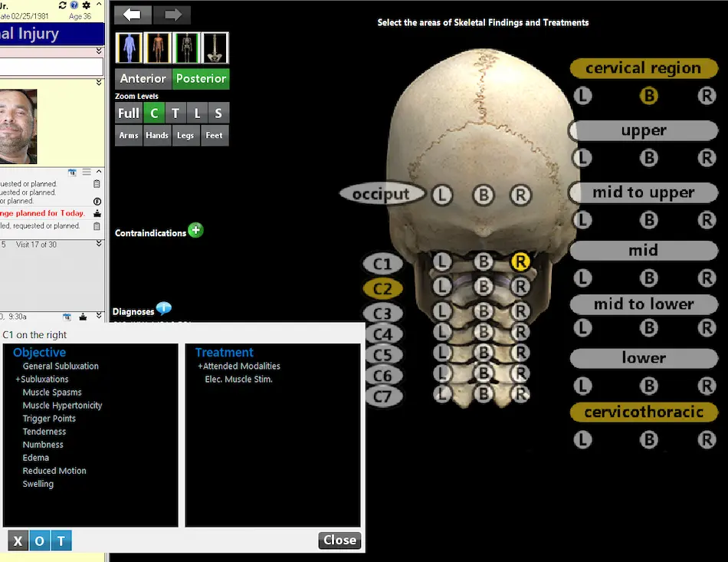Toggle the B marker for occiput
Screen dimensions: 728x562
click(483, 195)
